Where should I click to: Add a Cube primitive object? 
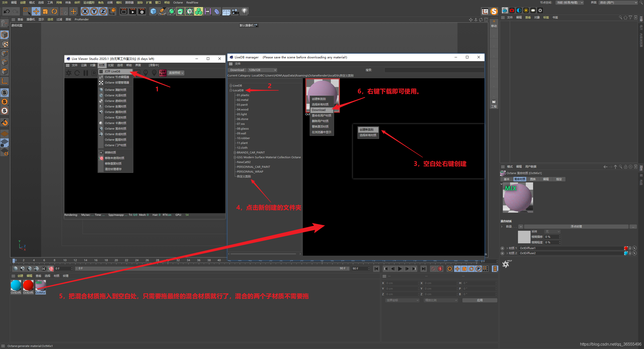(153, 11)
